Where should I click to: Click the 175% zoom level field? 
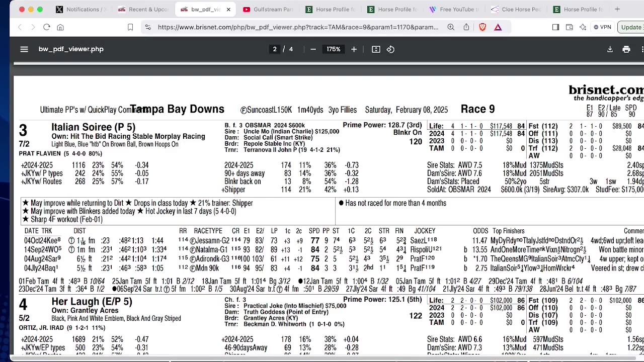click(333, 49)
